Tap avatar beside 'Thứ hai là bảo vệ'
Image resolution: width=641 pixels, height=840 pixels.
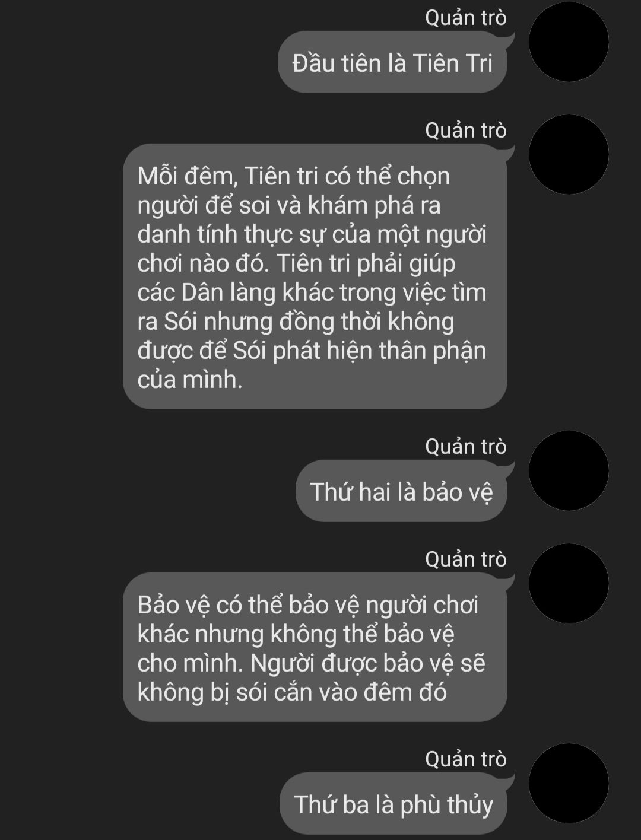pos(568,470)
